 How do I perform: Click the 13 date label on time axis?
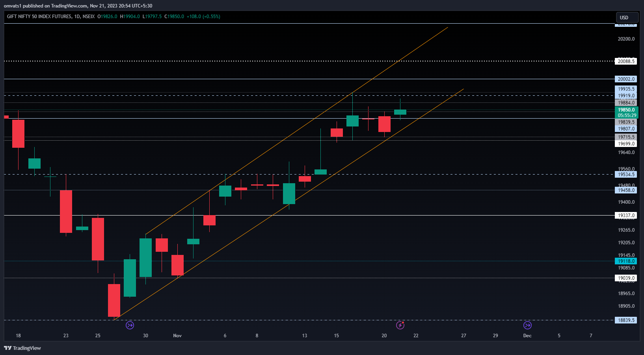click(x=305, y=336)
